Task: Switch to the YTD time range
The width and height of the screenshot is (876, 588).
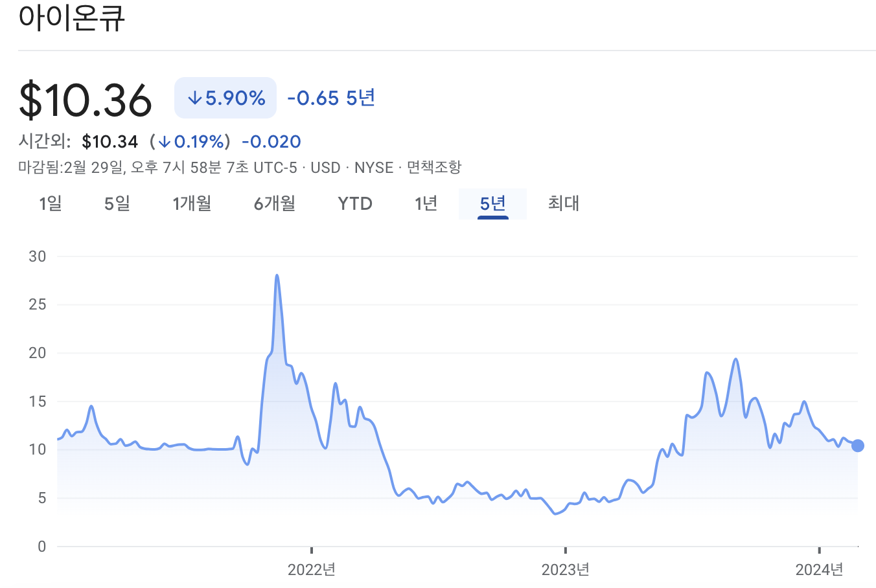Action: tap(354, 203)
